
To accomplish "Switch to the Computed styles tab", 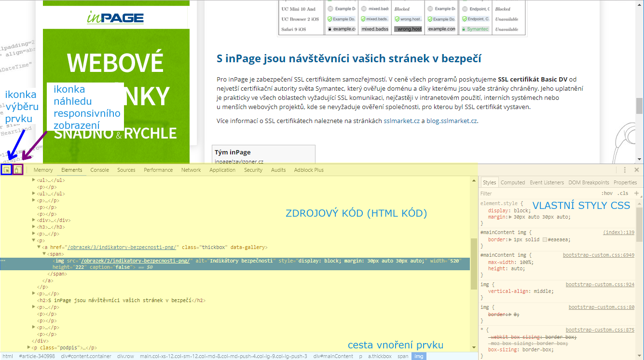I will click(512, 182).
